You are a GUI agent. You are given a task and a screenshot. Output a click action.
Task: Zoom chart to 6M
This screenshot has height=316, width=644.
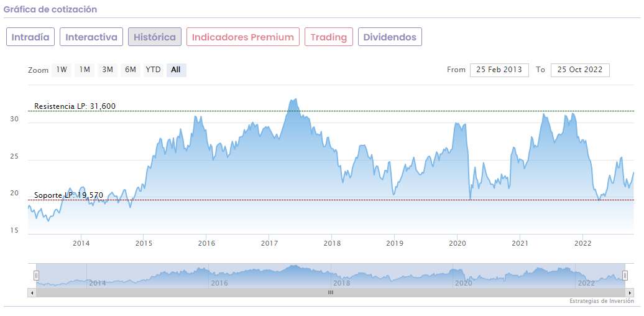coord(130,70)
